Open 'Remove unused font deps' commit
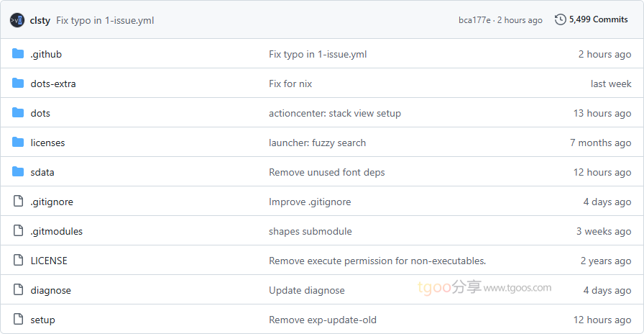The width and height of the screenshot is (644, 334). tap(326, 172)
